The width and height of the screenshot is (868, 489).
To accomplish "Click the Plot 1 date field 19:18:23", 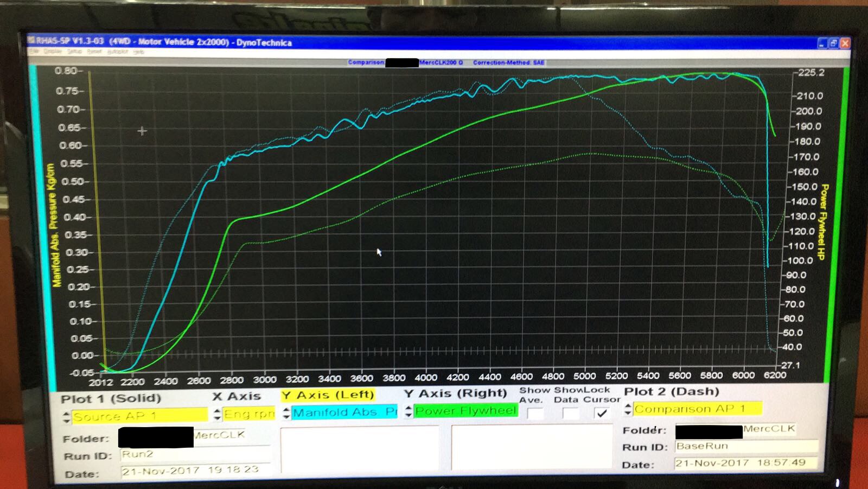I will coord(195,471).
